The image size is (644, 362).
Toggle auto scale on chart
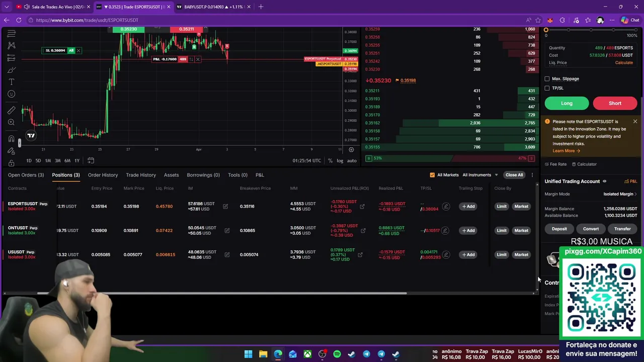(352, 161)
